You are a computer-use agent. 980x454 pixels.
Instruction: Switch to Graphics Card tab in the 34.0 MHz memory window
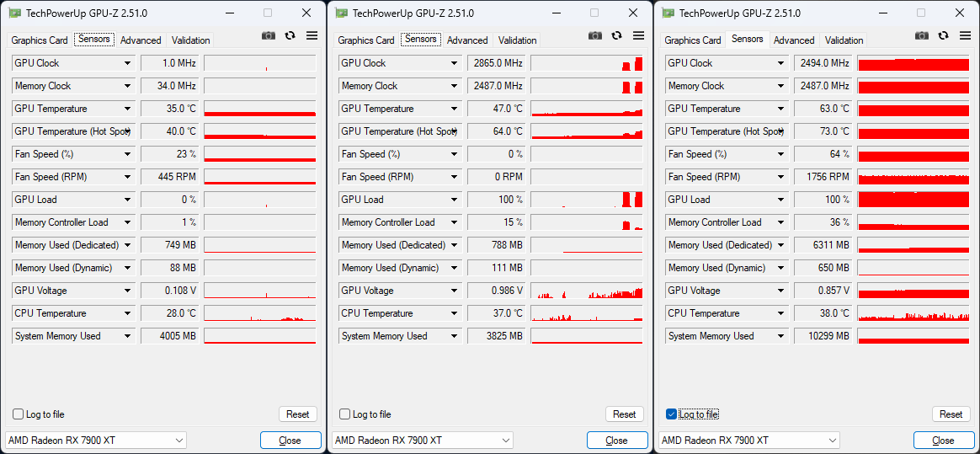[40, 40]
